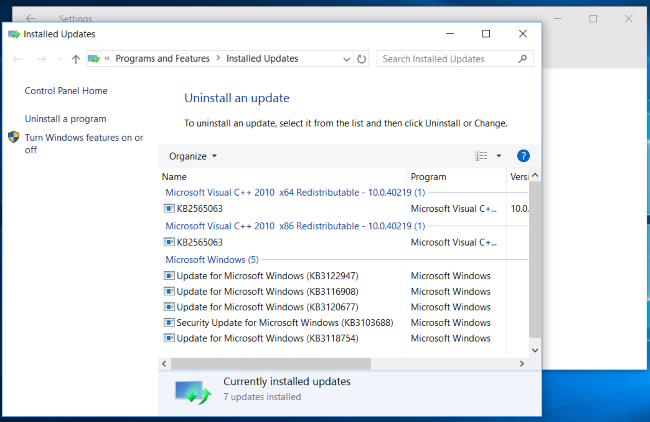Click the search magnifier icon
The image size is (650, 422).
pyautogui.click(x=523, y=59)
